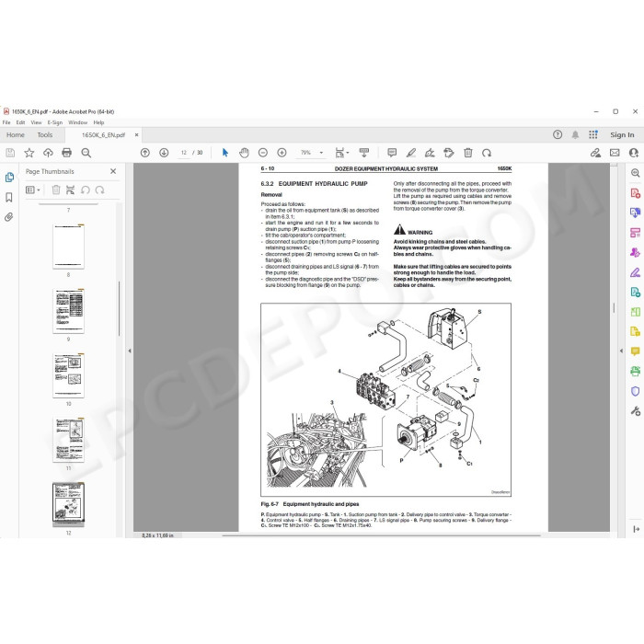Viewport: 644px width, 644px height.
Task: Open the fit page options icon
Action: [x=341, y=153]
